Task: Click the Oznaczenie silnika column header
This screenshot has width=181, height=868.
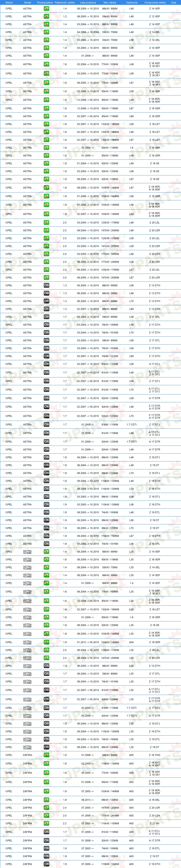Action: [x=155, y=2]
